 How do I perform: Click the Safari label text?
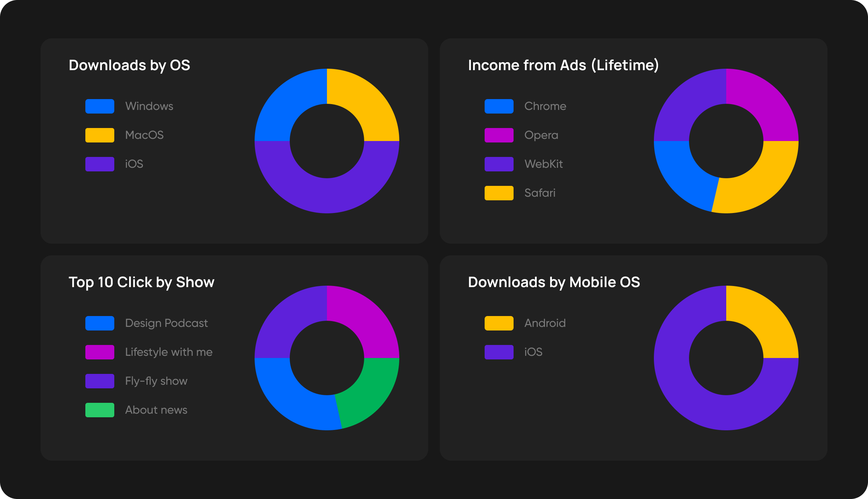540,192
